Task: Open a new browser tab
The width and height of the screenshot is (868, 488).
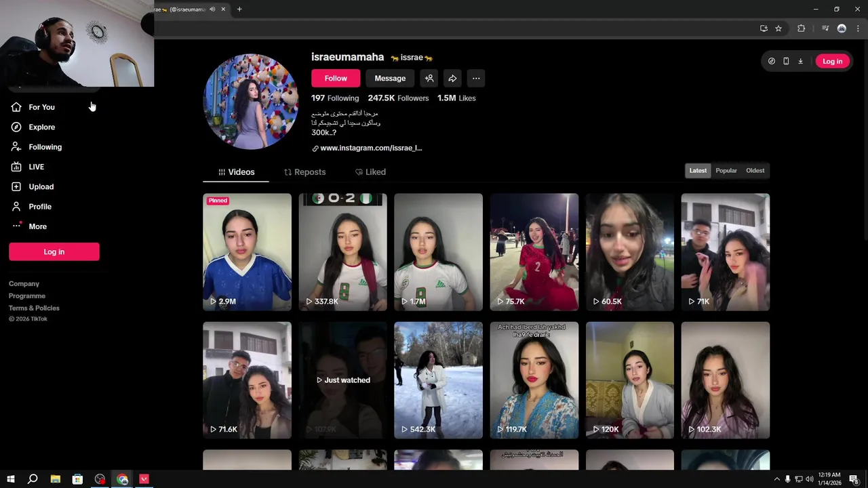Action: coord(239,9)
